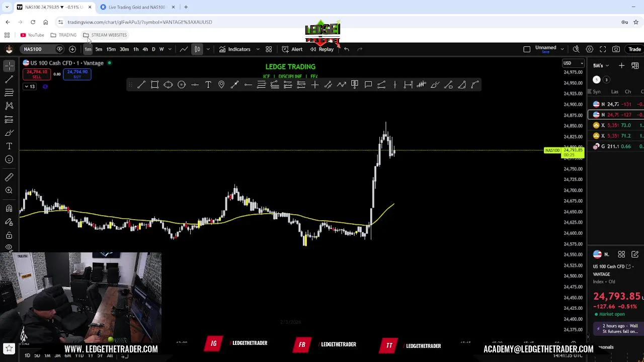This screenshot has width=644, height=362.
Task: Take a chart snapshot with camera icon
Action: click(616, 49)
